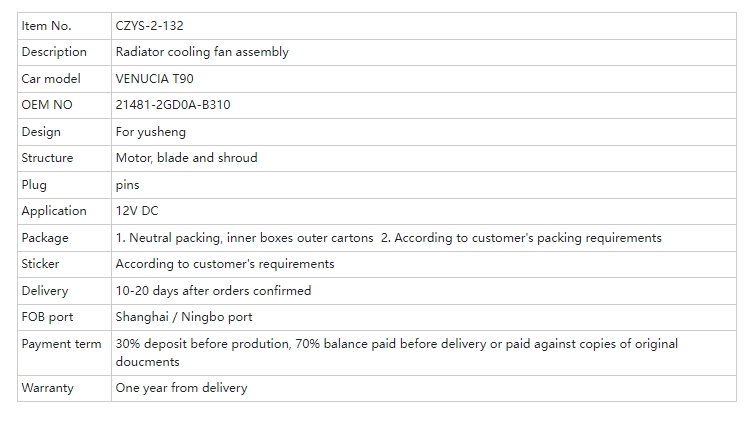This screenshot has height=422, width=755.
Task: Select the 'Shanghai / Ningbo port' value
Action: (184, 317)
